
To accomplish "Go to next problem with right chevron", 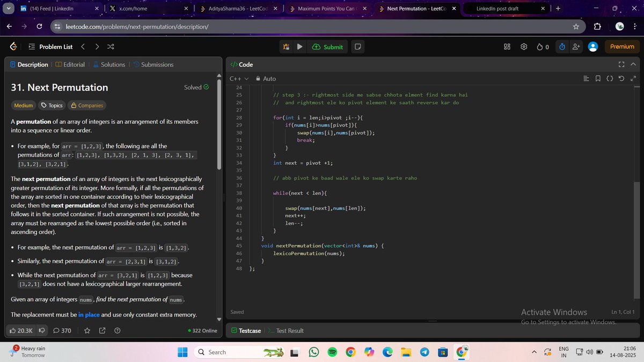I will [x=97, y=47].
